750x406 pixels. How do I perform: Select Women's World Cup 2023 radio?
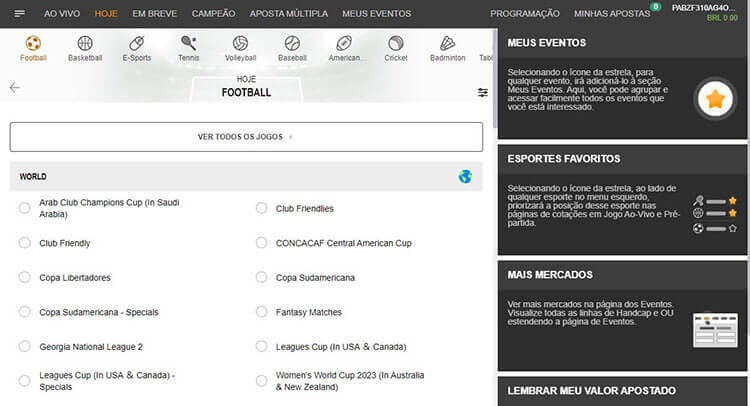pos(261,381)
